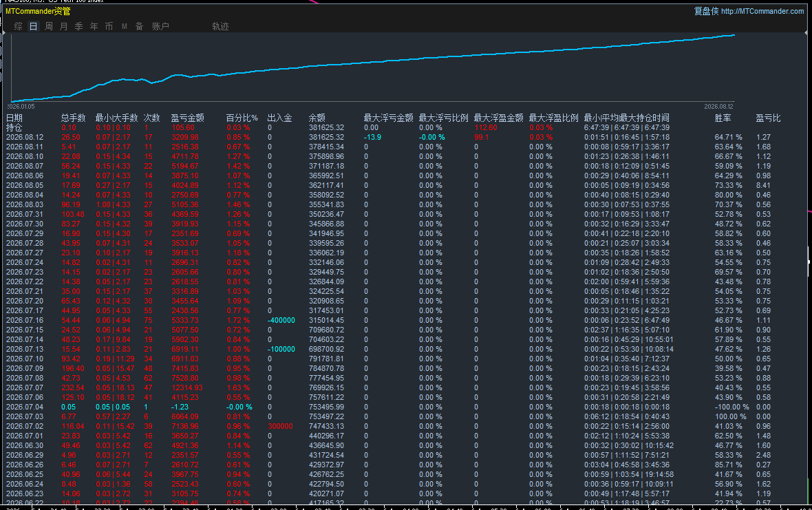
Task: Switch to the 月 monthly tab
Action: (x=64, y=26)
